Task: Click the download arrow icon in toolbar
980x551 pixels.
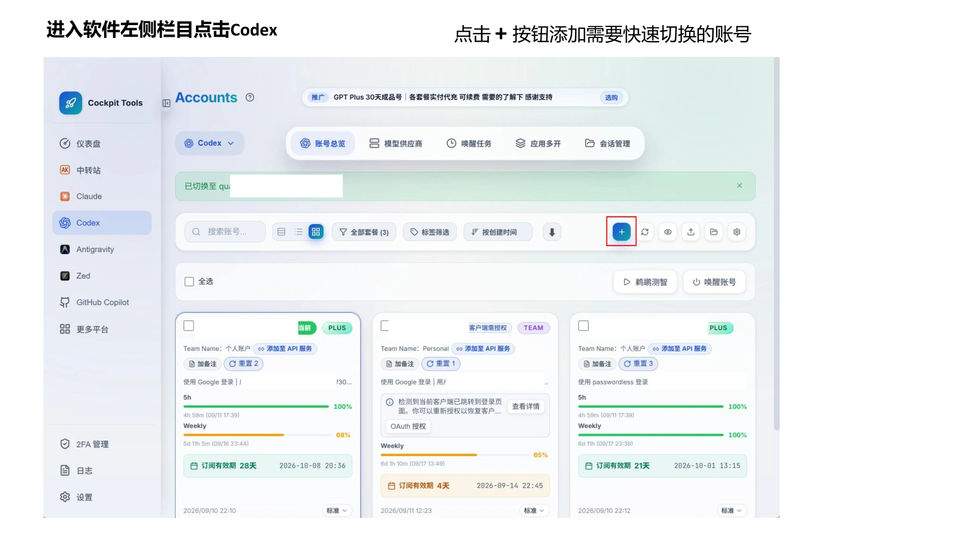Action: pyautogui.click(x=552, y=232)
